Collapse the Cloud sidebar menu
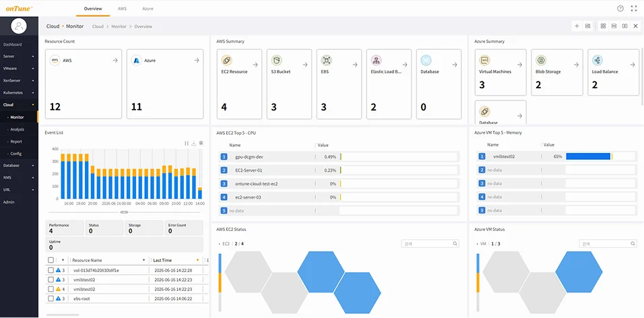This screenshot has height=318, width=644. point(19,105)
